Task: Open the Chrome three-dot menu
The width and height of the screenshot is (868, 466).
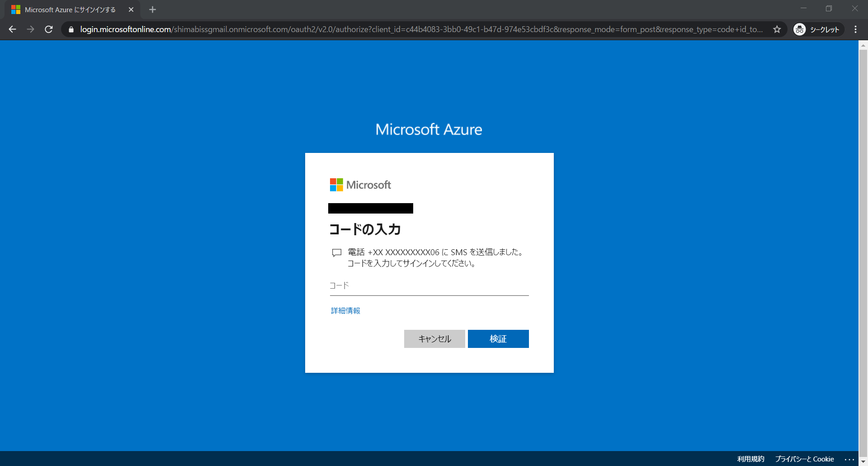Action: [x=855, y=29]
